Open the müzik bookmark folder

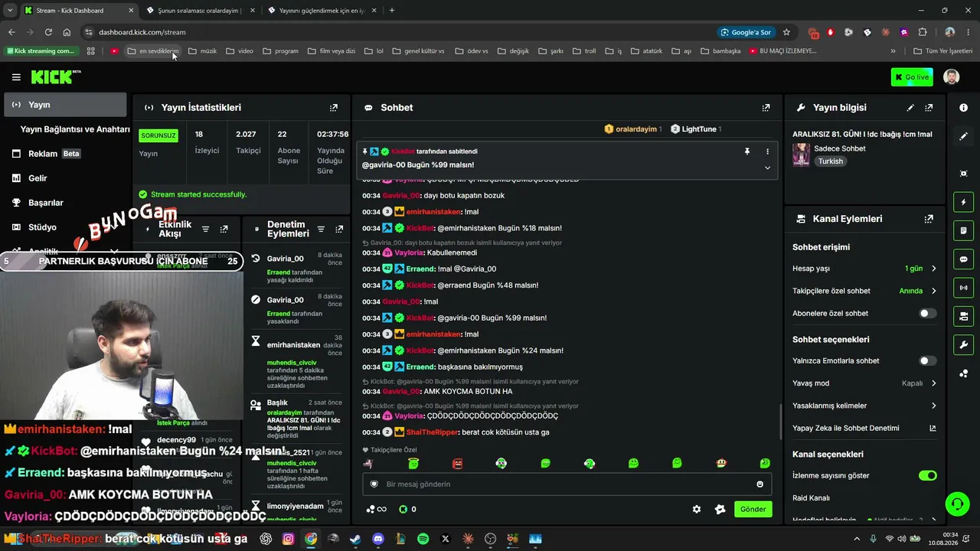coord(202,51)
